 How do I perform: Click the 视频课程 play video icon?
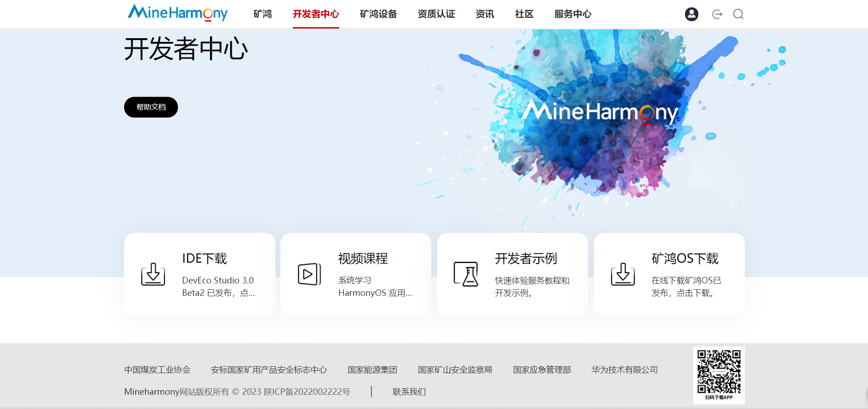(309, 274)
